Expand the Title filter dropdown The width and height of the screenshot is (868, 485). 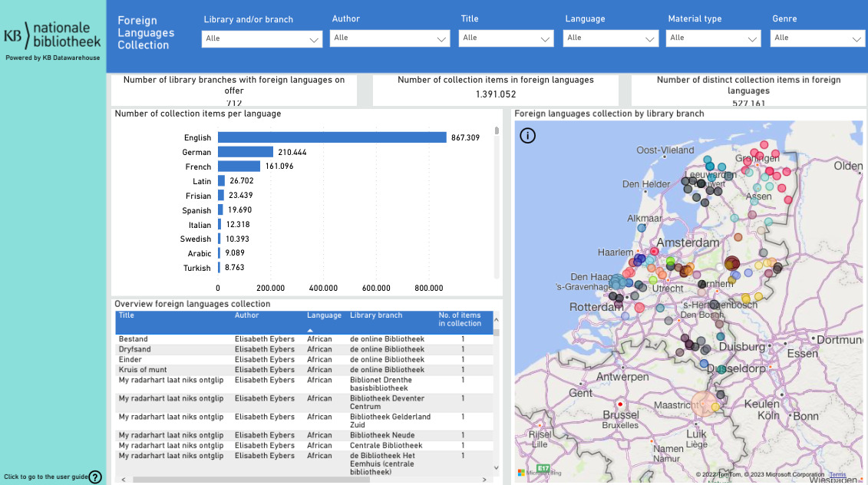click(506, 38)
